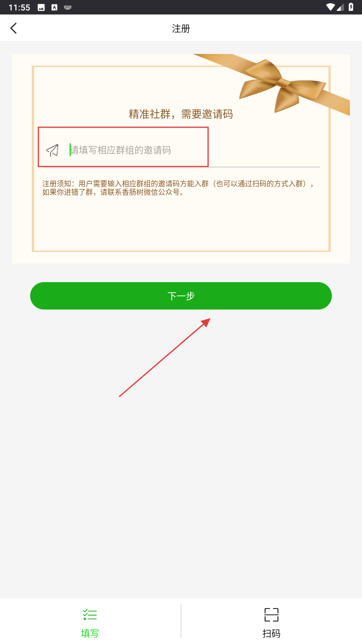Select the 填写 checklist icon
This screenshot has height=644, width=362.
[90, 615]
